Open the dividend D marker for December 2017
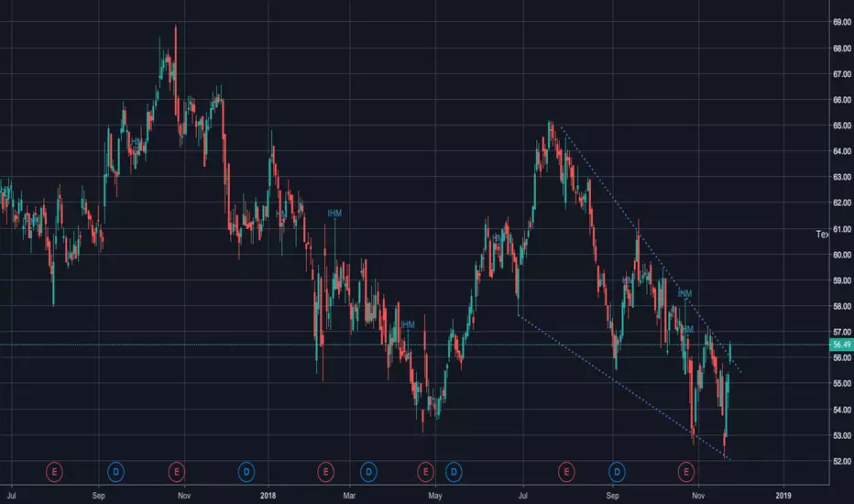 246,472
